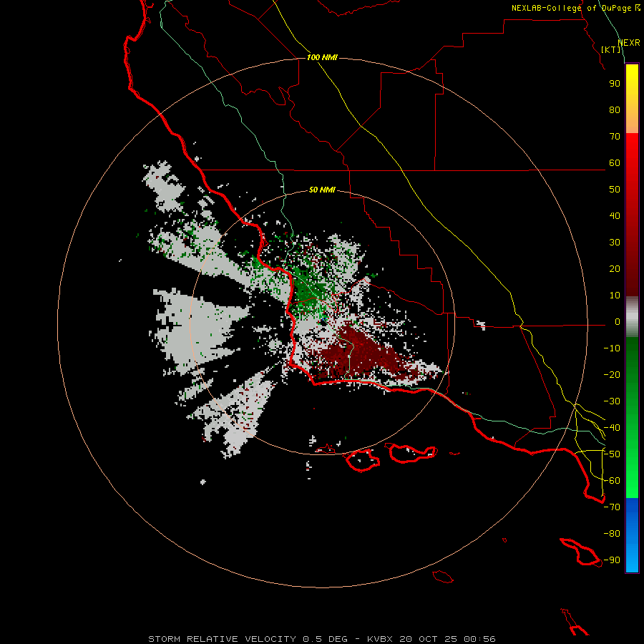Click the -90 value on the velocity scale
This screenshot has height=644, width=644.
coord(612,560)
